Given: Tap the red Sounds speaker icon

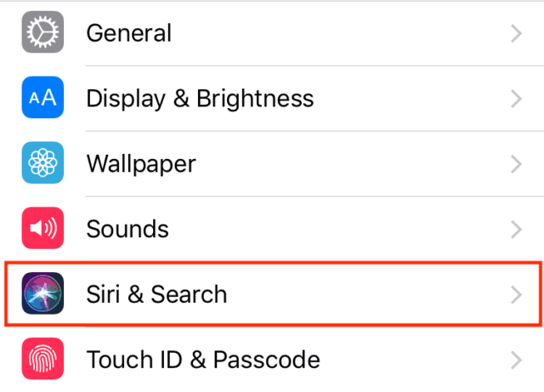Looking at the screenshot, I should [x=41, y=229].
